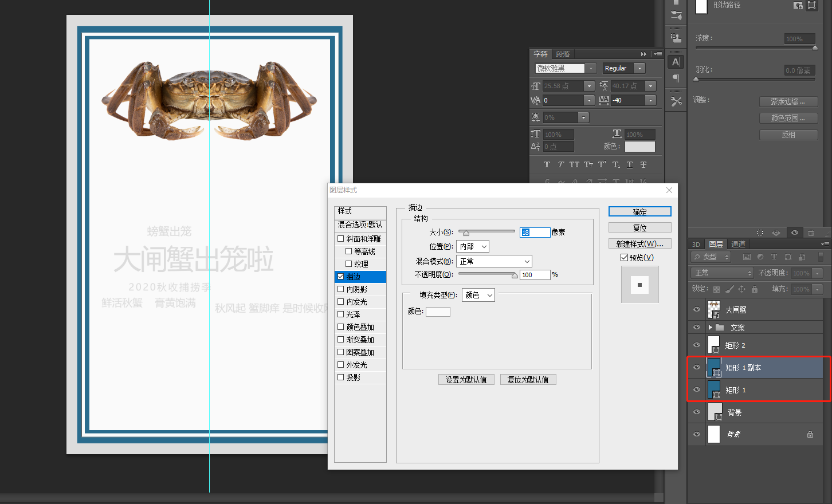Click the add pixel mask icon
This screenshot has width=832, height=504.
(x=798, y=5)
